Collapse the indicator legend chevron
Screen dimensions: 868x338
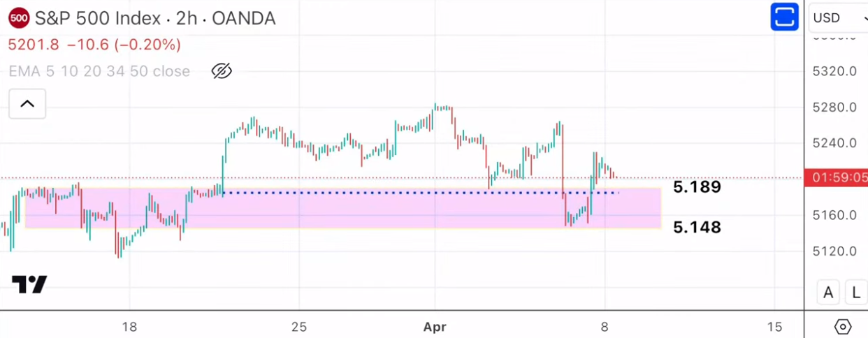[x=27, y=104]
